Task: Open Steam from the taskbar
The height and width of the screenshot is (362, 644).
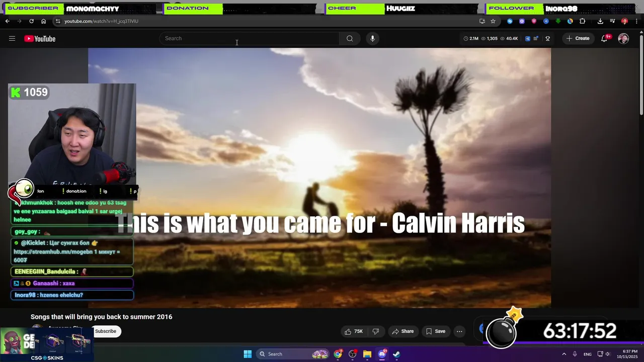Action: tap(396, 354)
